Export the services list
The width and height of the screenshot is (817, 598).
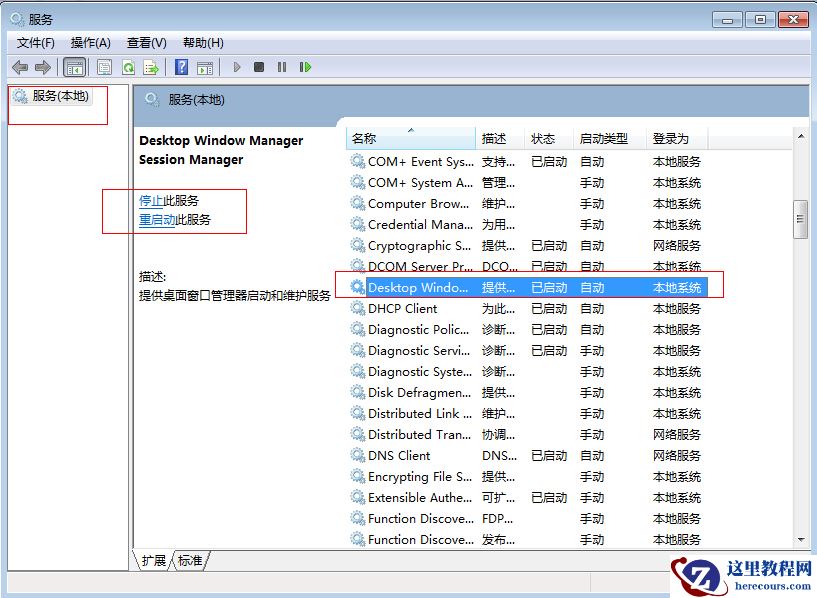pyautogui.click(x=150, y=67)
